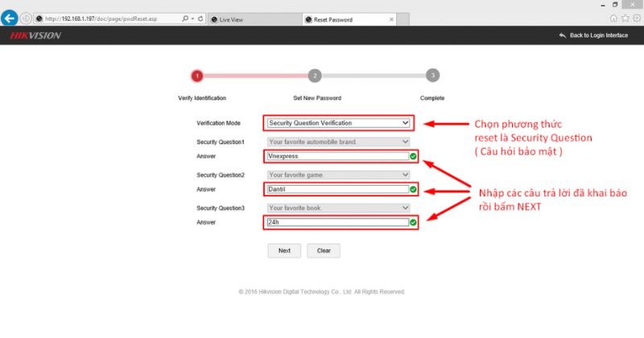
Task: Click the browser back arrow button
Action: point(10,18)
